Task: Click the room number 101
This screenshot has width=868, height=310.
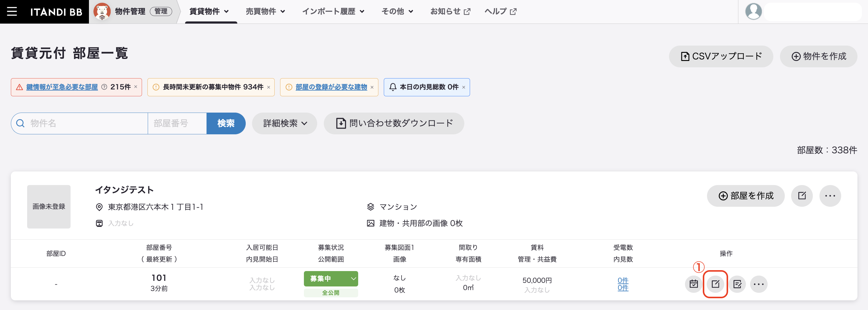Action: (x=159, y=278)
